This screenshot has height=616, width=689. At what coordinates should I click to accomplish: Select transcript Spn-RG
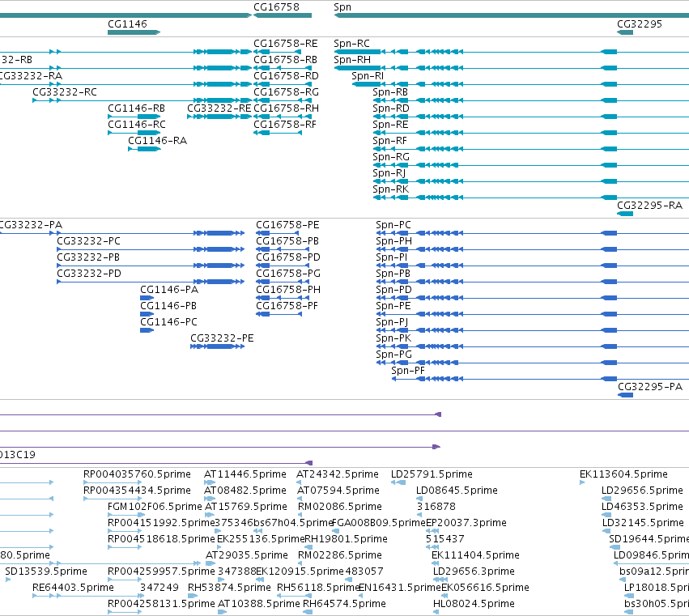[390, 157]
